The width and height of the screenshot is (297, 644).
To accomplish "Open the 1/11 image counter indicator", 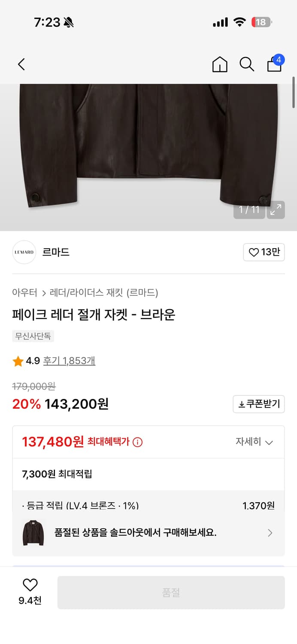I will (249, 210).
